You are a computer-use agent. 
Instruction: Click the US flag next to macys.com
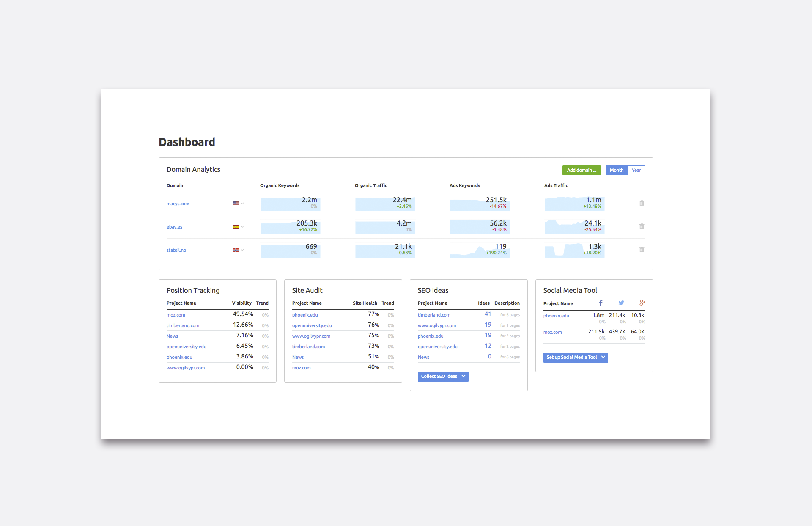pyautogui.click(x=236, y=203)
